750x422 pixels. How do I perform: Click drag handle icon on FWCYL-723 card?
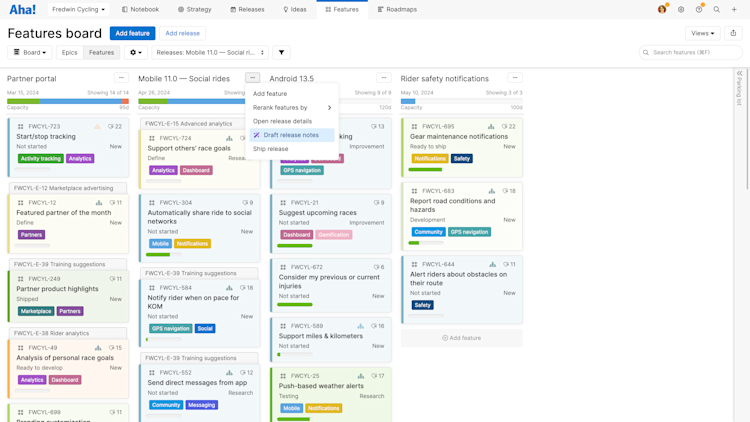[21, 127]
